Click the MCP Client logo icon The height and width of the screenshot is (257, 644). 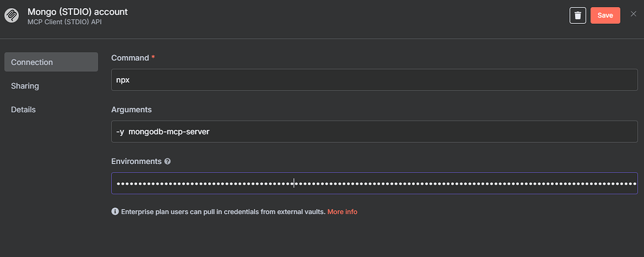11,16
